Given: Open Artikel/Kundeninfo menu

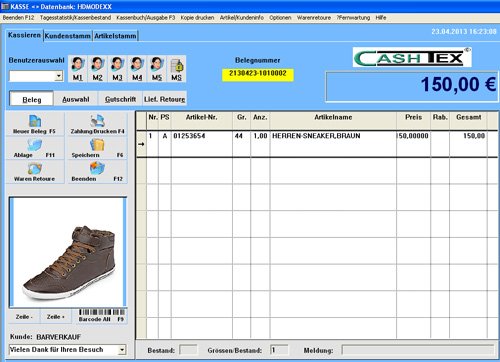Looking at the screenshot, I should tap(242, 17).
